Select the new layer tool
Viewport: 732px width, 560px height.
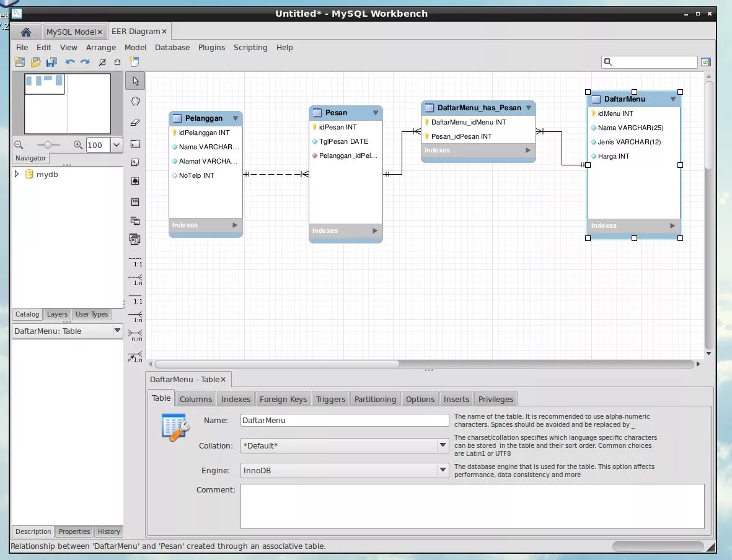(135, 144)
